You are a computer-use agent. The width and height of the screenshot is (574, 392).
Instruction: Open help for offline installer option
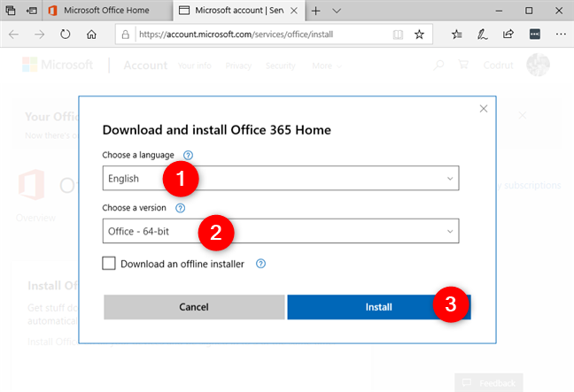pyautogui.click(x=260, y=264)
